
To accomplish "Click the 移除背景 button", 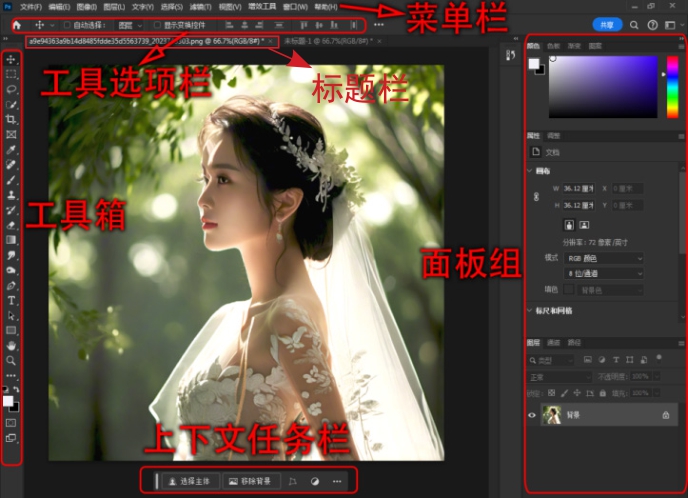I will pyautogui.click(x=251, y=481).
